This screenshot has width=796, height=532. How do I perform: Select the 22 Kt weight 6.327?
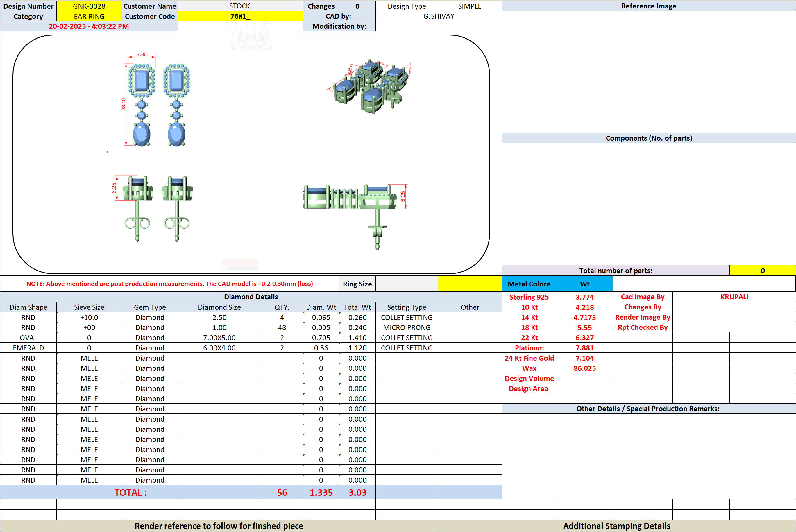point(584,338)
